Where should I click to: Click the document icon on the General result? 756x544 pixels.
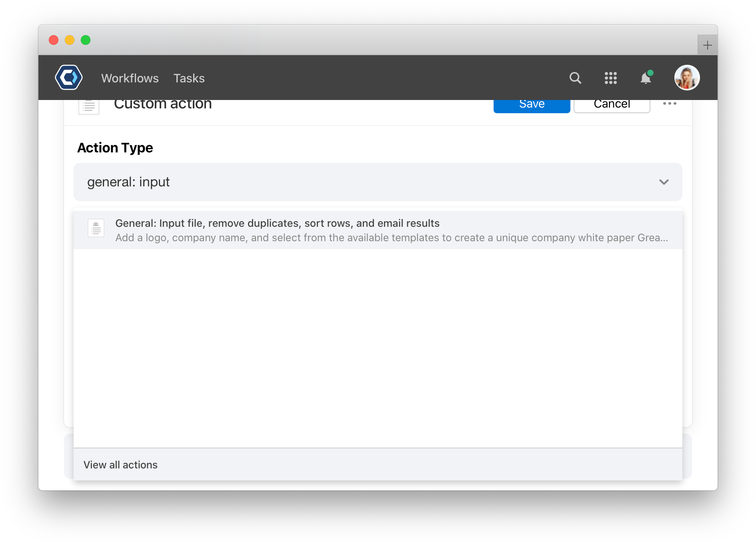(96, 228)
